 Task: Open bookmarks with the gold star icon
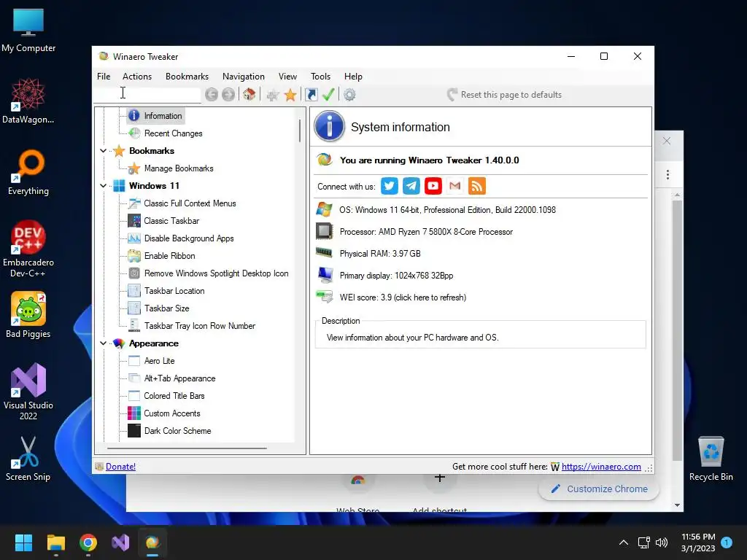pos(290,95)
